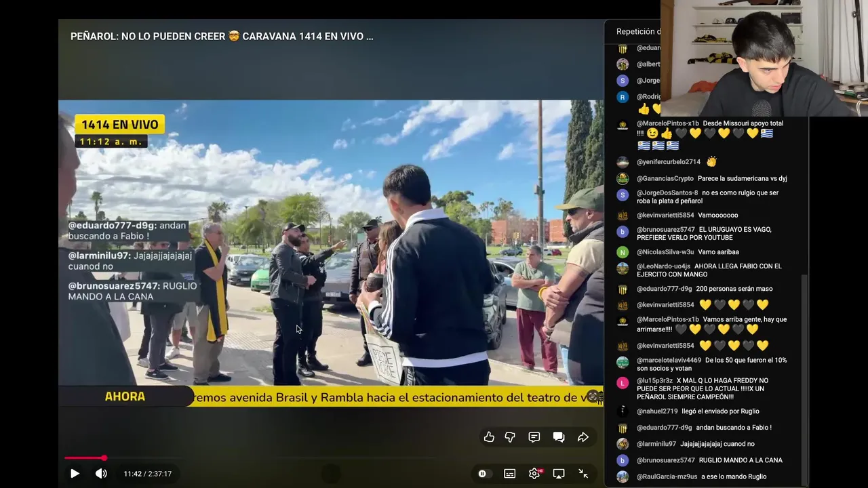This screenshot has width=868, height=488.
Task: Open the comments panel icon
Action: tap(534, 437)
